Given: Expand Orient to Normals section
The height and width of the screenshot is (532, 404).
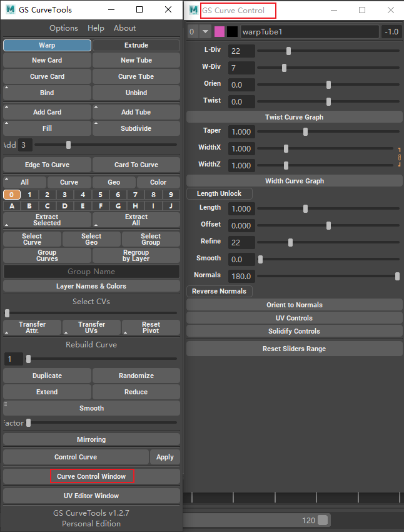Looking at the screenshot, I should point(294,305).
